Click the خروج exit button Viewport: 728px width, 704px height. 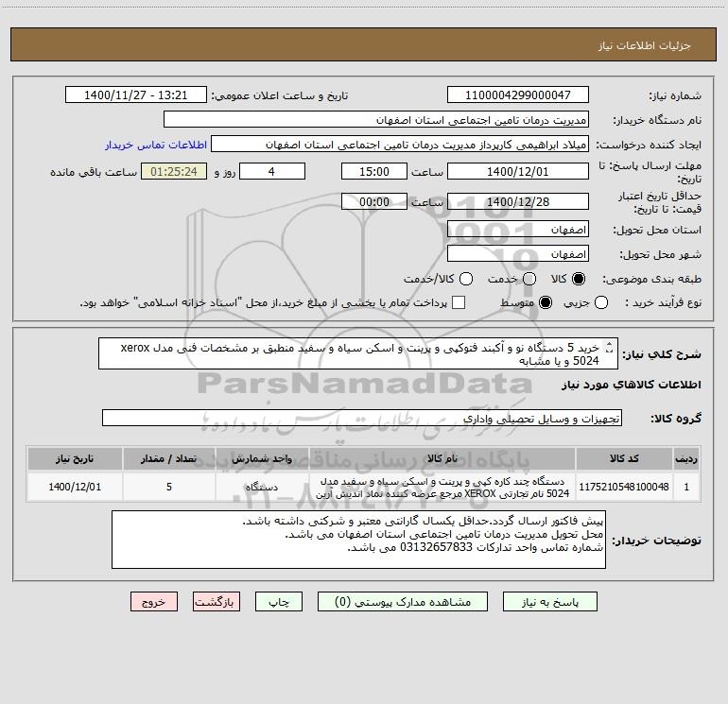pyautogui.click(x=154, y=601)
